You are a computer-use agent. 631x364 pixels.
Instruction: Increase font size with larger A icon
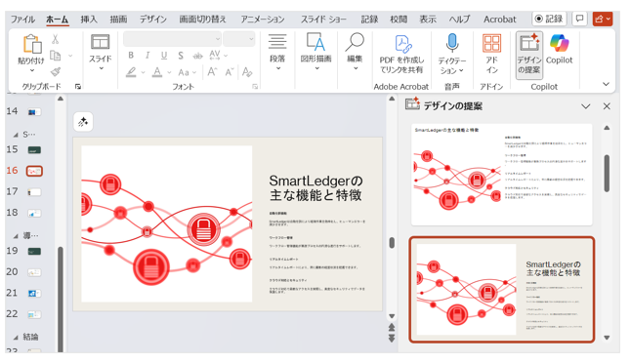point(212,72)
